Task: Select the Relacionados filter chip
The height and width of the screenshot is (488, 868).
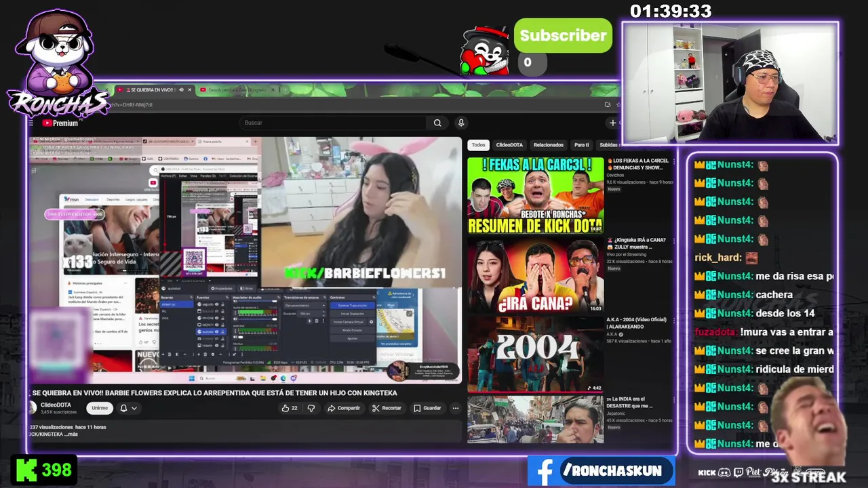Action: pos(549,145)
